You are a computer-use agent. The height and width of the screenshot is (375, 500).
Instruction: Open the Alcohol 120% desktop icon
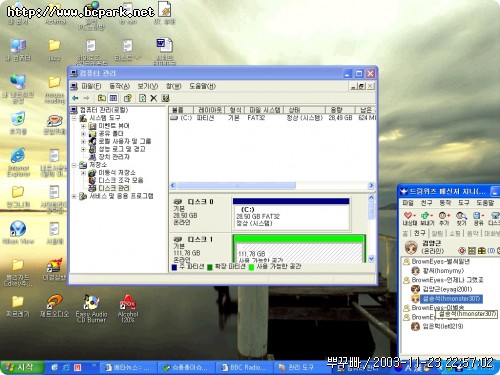tap(128, 309)
